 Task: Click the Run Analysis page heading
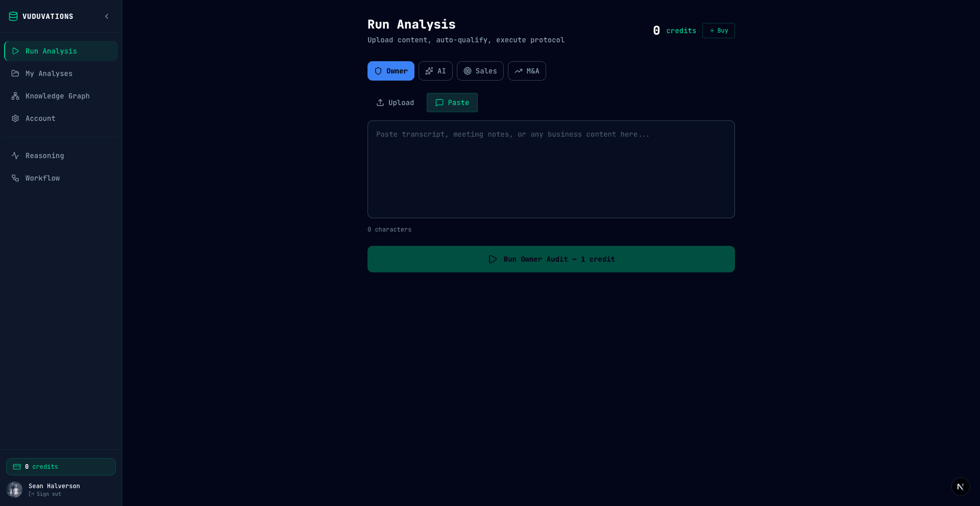point(411,24)
